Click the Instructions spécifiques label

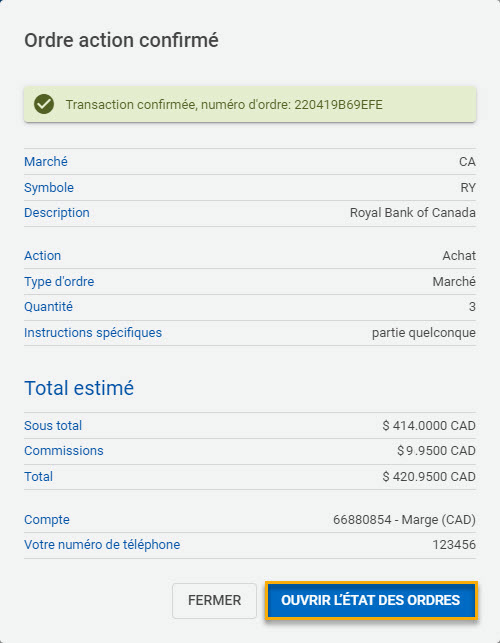point(93,332)
